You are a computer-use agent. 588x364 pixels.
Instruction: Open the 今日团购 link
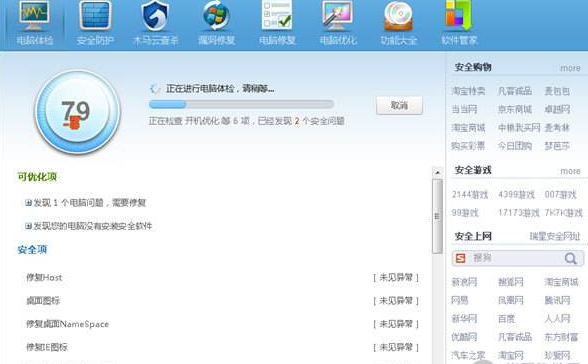coord(515,145)
